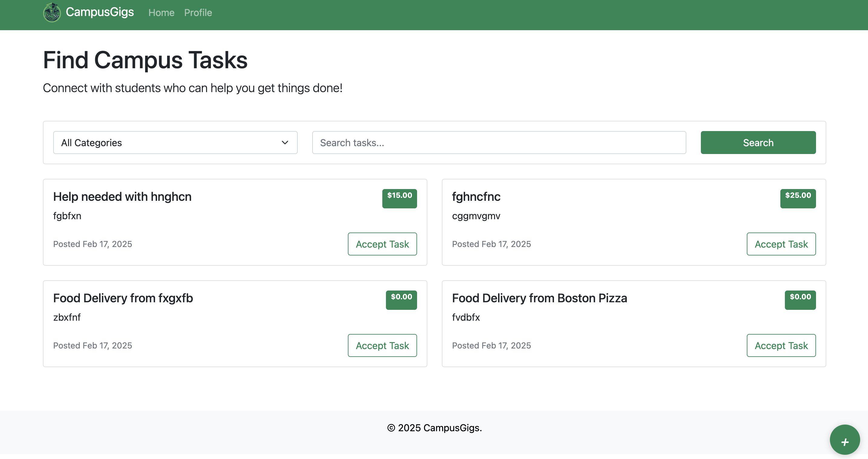
Task: Click the $15.00 price badge
Action: [399, 198]
